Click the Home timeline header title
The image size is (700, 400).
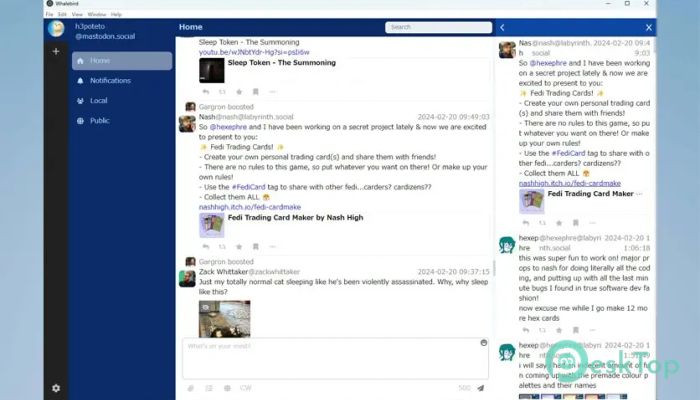point(191,27)
